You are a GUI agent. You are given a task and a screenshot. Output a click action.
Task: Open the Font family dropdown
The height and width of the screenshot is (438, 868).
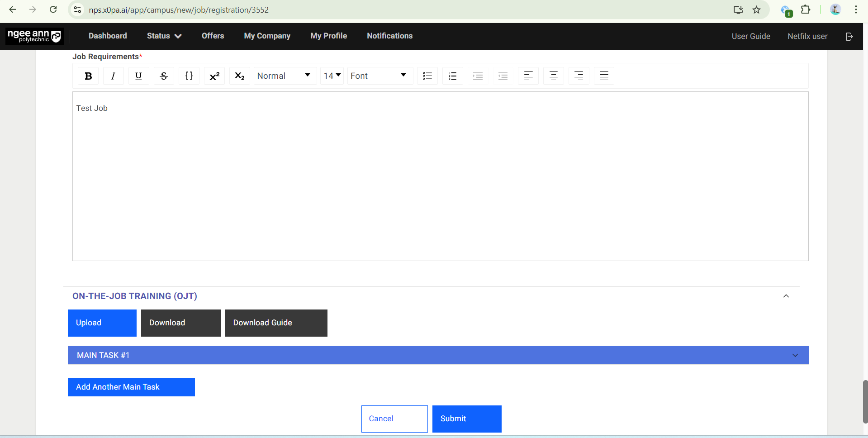pos(379,76)
